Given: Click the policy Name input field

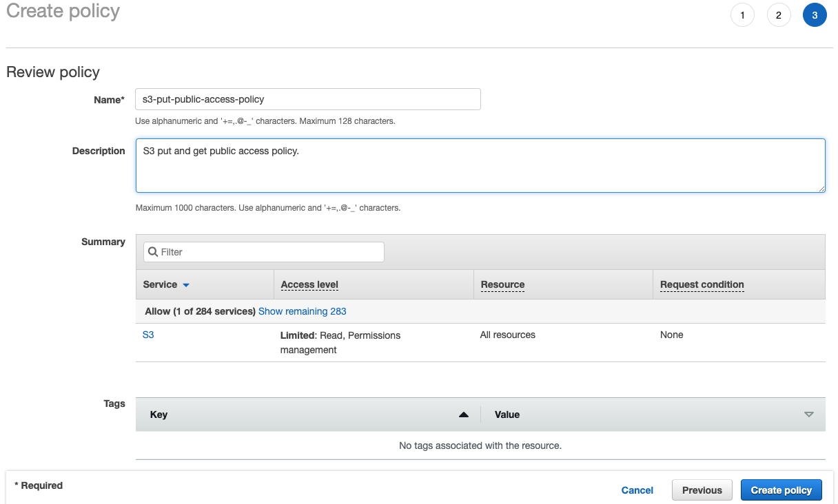Looking at the screenshot, I should (307, 99).
